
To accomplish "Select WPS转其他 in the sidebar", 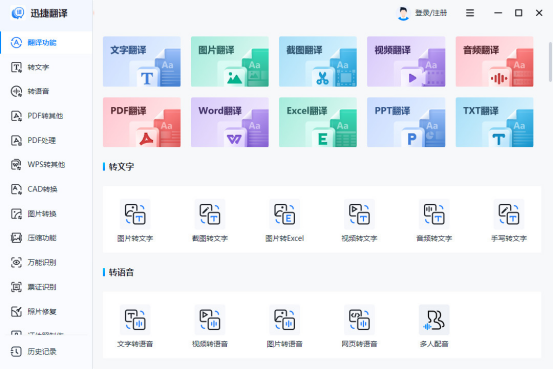I will click(x=46, y=165).
